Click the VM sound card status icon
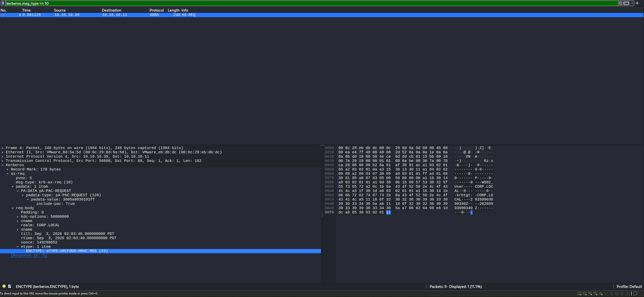The height and width of the screenshot is (297, 644). click(x=601, y=293)
